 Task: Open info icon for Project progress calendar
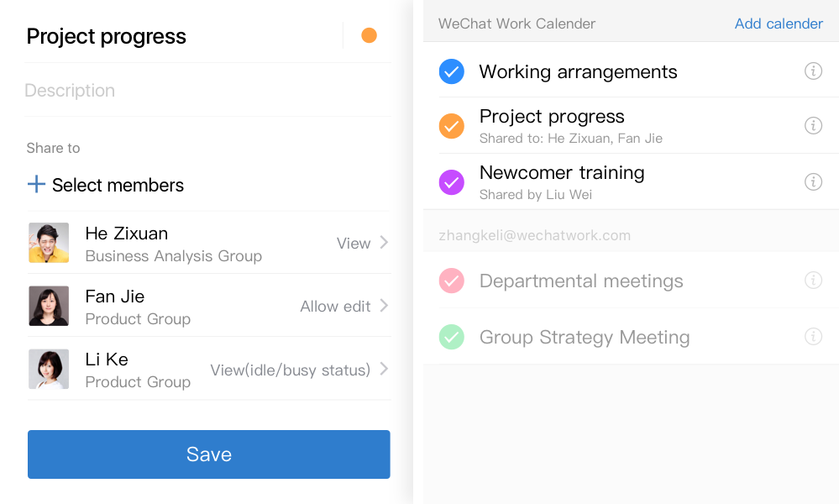tap(813, 125)
